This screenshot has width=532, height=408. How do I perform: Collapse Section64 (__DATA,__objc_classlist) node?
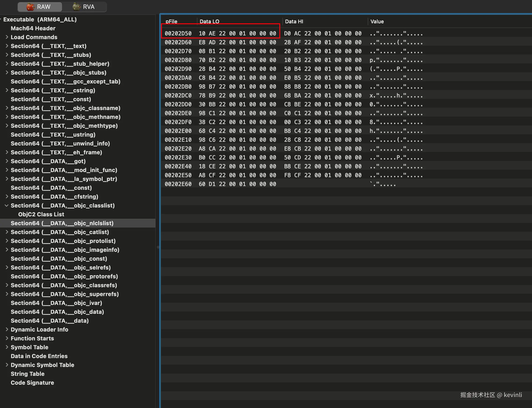(x=7, y=205)
